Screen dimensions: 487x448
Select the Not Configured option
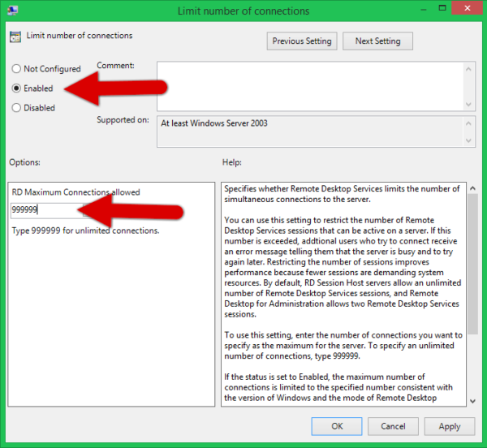tap(17, 69)
